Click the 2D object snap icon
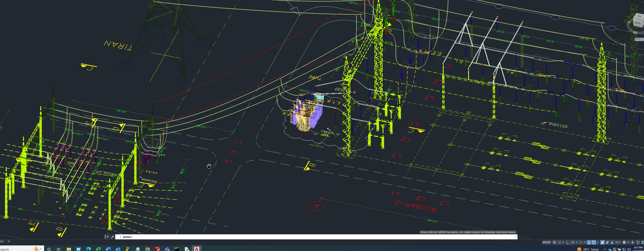The height and width of the screenshot is (251, 644). point(594,242)
